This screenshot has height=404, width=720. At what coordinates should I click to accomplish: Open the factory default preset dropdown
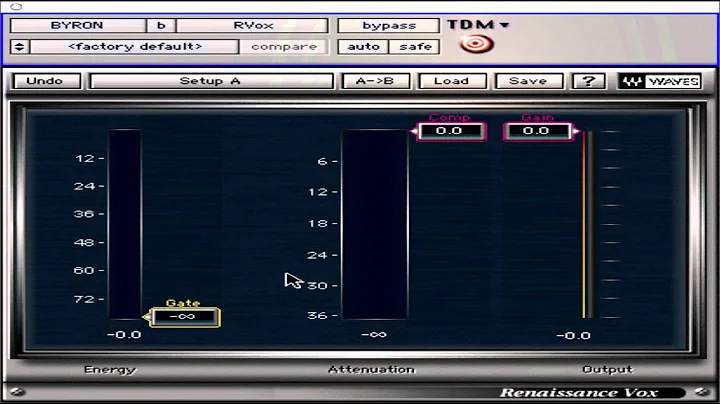coord(135,46)
